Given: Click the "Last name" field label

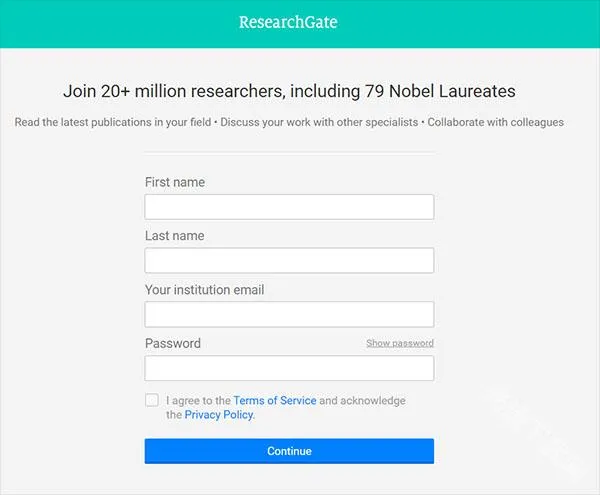Looking at the screenshot, I should click(x=174, y=236).
